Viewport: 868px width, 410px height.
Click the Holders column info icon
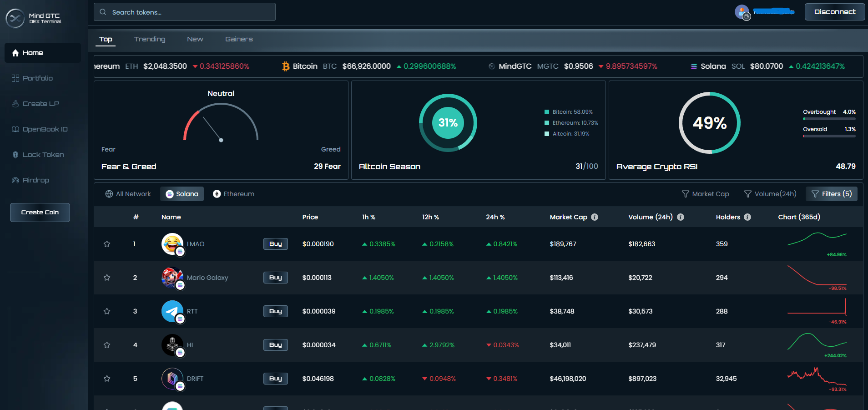pos(748,217)
